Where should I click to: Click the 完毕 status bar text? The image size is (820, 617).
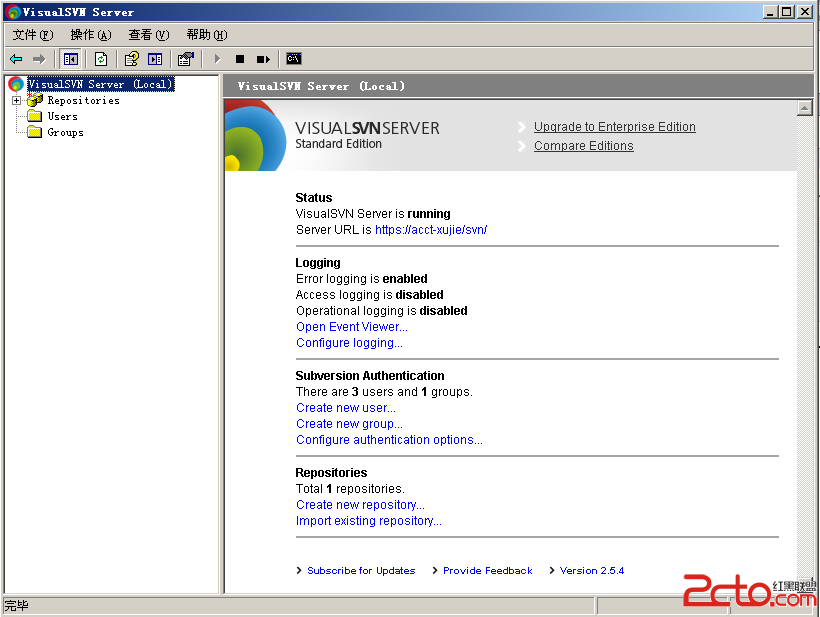coord(17,605)
